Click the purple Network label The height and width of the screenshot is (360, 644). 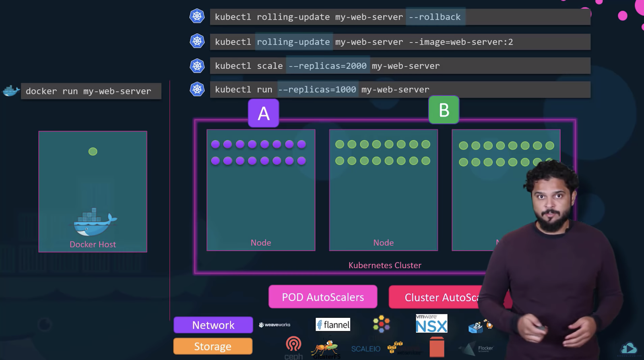(x=213, y=325)
